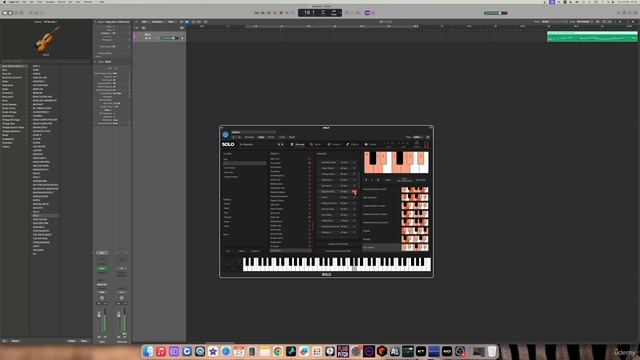Open the last tab with circle icon in SOLO
Image resolution: width=640 pixels, height=360 pixels.
[371, 144]
